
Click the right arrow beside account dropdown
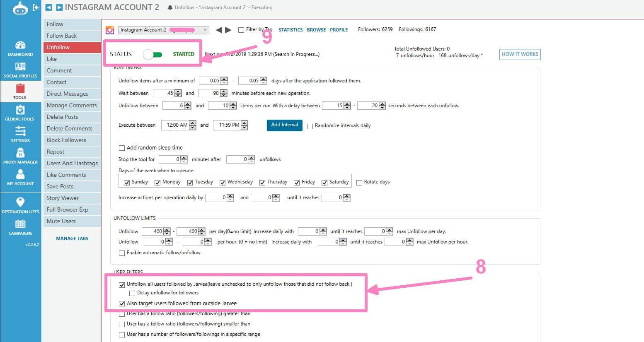(228, 30)
